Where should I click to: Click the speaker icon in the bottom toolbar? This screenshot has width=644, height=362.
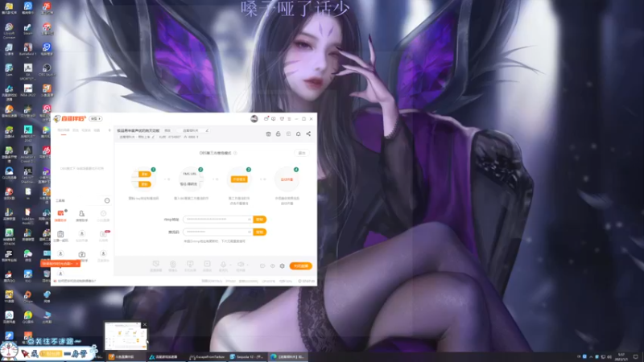tap(241, 265)
